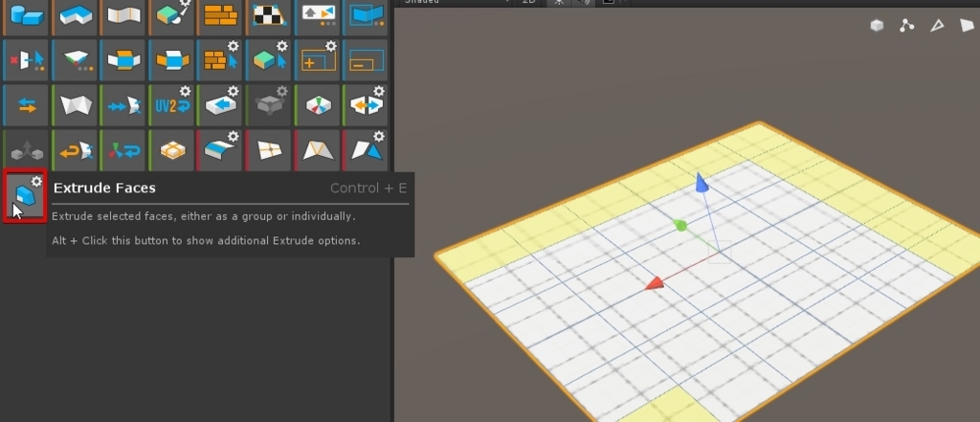Image resolution: width=980 pixels, height=422 pixels.
Task: Open the New Shape tool (cylinder and cube icon)
Action: pos(26,15)
